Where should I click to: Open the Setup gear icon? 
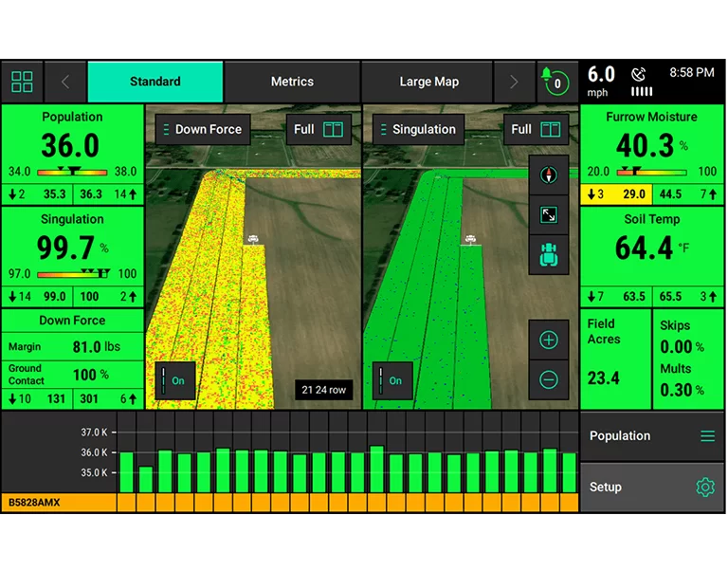705,487
